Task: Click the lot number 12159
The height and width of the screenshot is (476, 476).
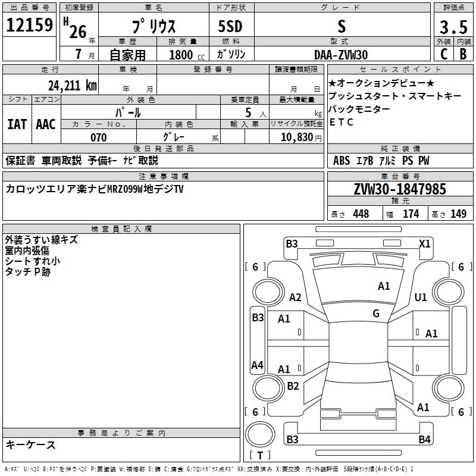Action: tap(29, 24)
